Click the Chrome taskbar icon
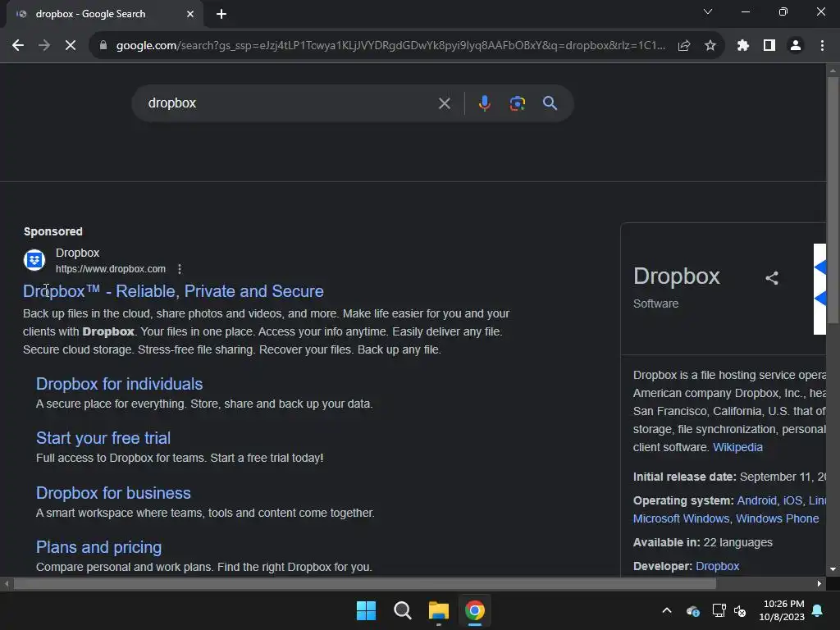Screen dimensions: 840x630 point(475,610)
